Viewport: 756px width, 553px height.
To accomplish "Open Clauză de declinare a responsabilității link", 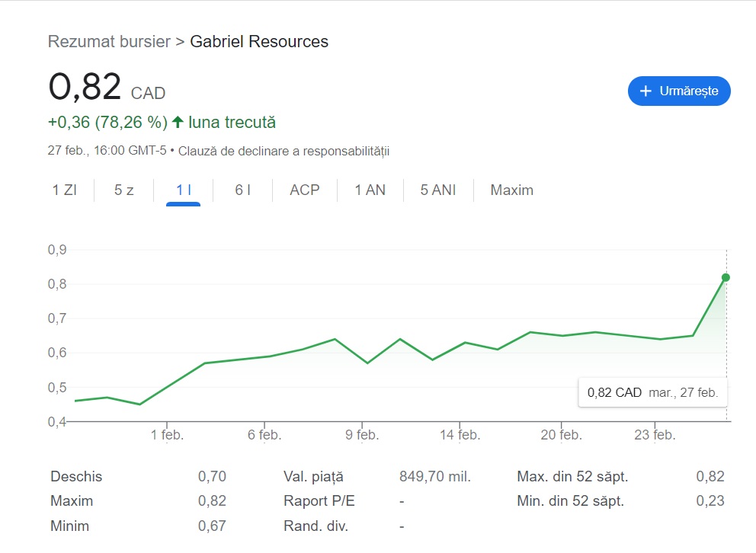I will point(284,151).
